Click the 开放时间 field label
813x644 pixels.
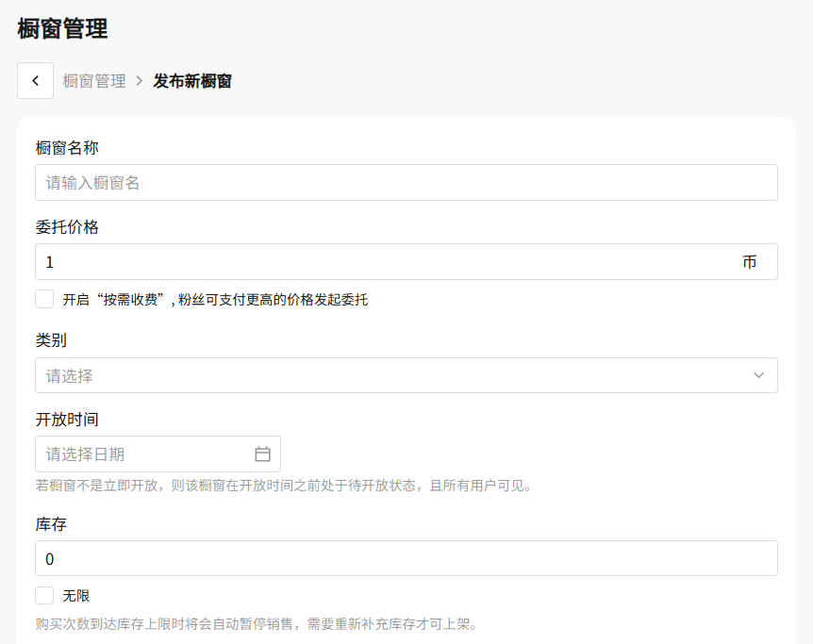pos(67,419)
